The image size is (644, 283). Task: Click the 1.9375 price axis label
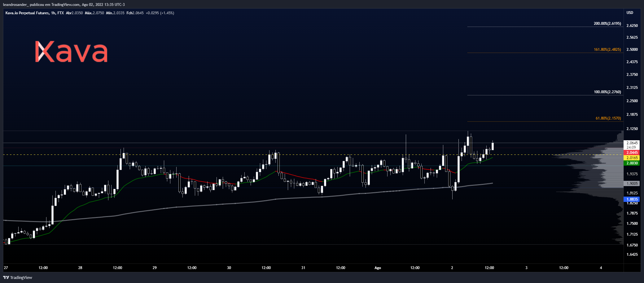coord(632,174)
